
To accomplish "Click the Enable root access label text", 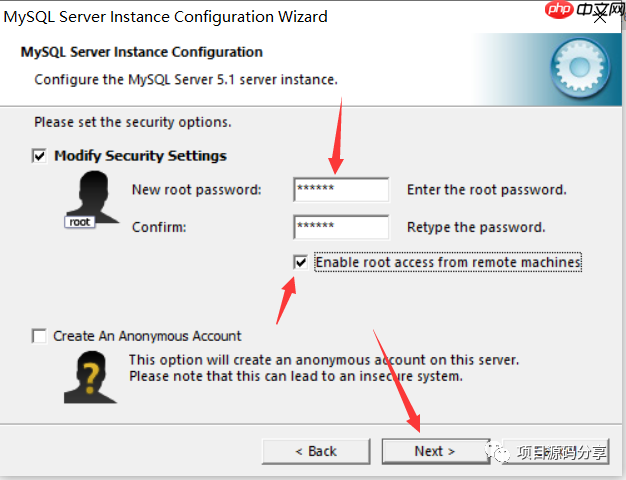I will click(x=448, y=262).
